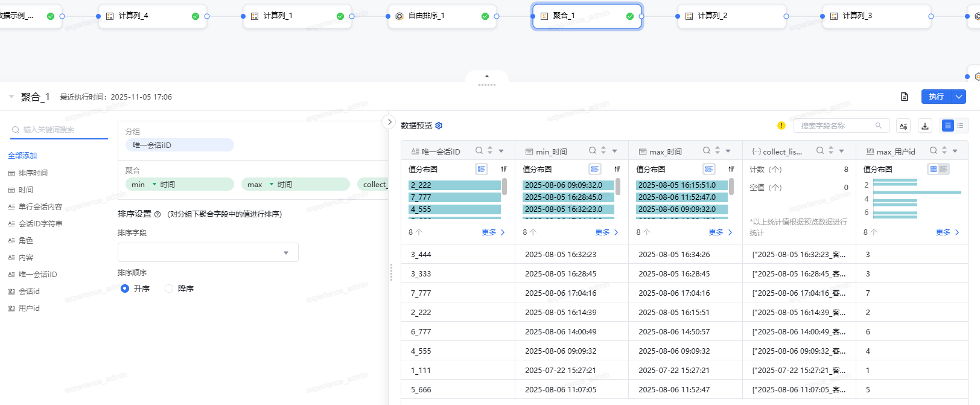Select the 升序 radio button
The height and width of the screenshot is (405, 980).
(125, 289)
